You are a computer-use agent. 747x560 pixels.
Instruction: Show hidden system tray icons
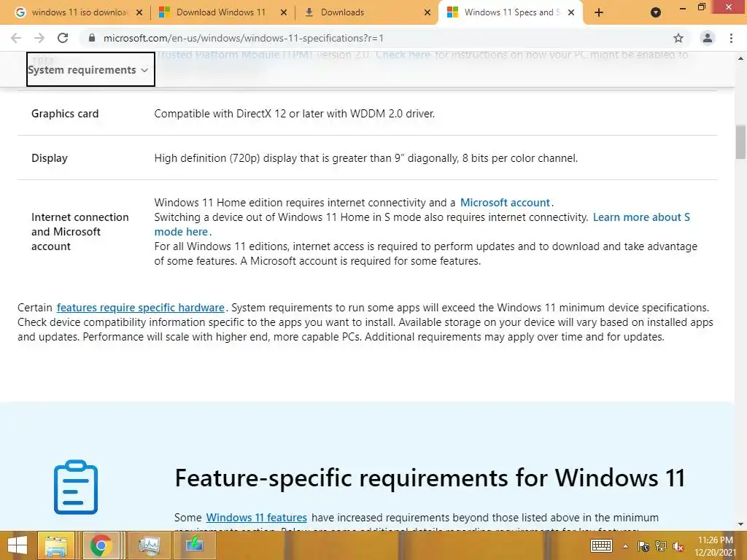[625, 546]
